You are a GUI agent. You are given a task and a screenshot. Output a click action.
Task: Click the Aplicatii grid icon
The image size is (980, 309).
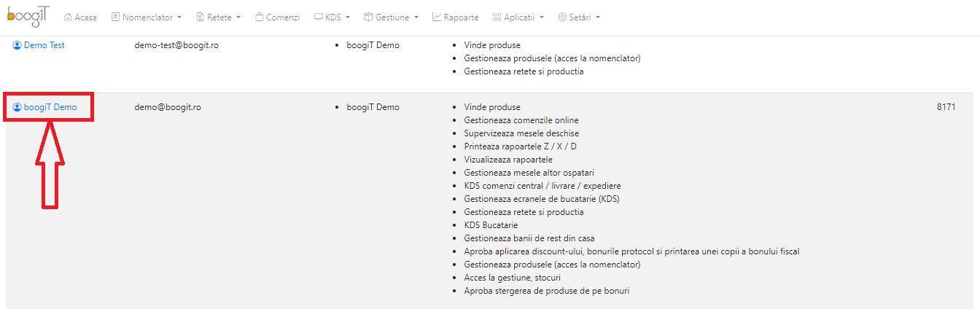coord(497,17)
